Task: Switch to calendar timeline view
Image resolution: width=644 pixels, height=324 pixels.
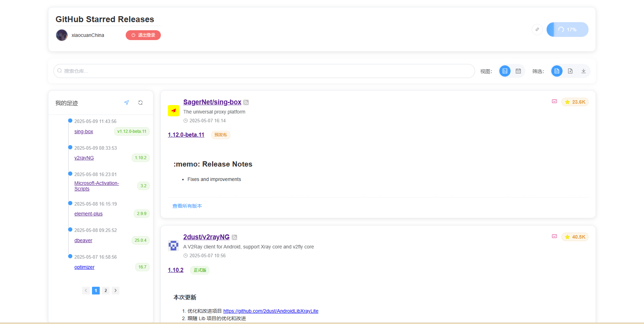Action: pos(518,71)
